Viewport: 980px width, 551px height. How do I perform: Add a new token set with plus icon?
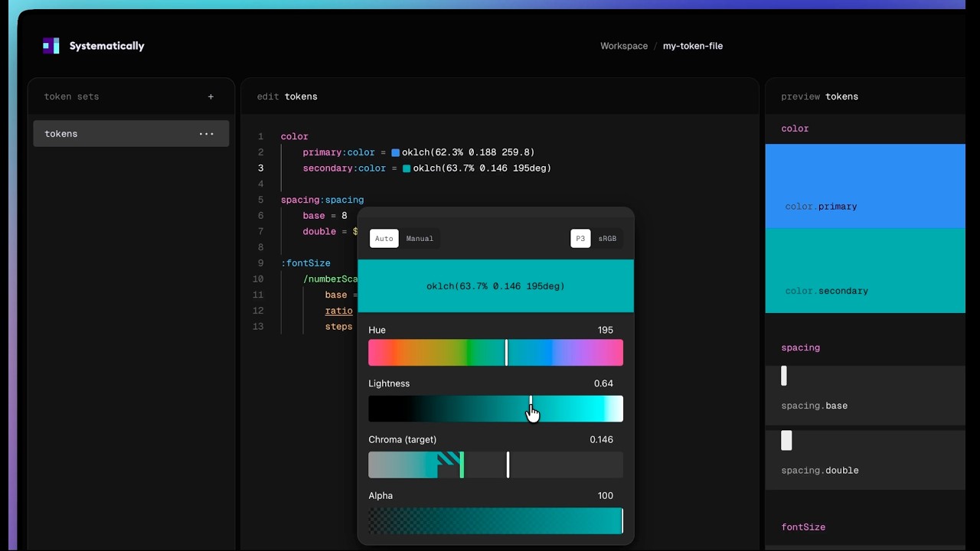coord(211,96)
